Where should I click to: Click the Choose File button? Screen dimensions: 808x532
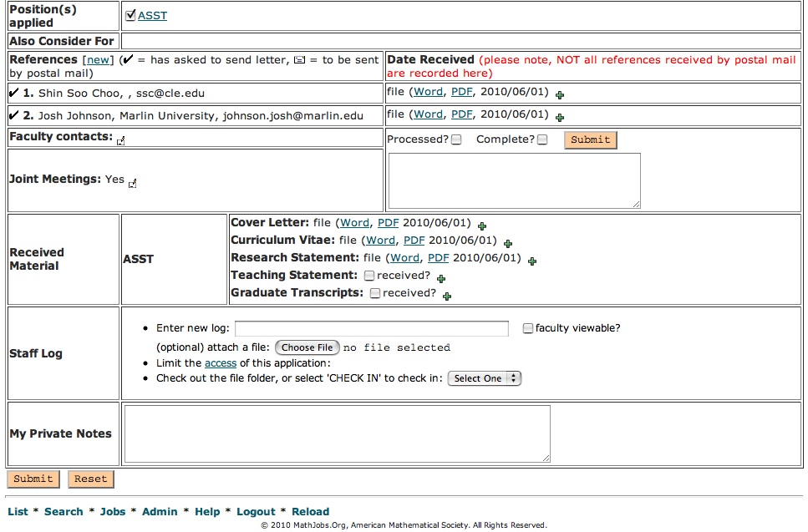[x=307, y=347]
